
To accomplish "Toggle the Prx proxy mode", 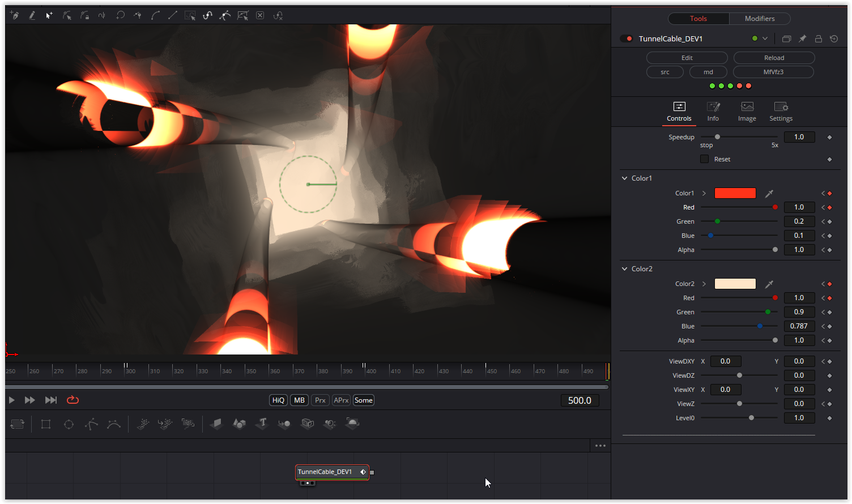I will (320, 400).
